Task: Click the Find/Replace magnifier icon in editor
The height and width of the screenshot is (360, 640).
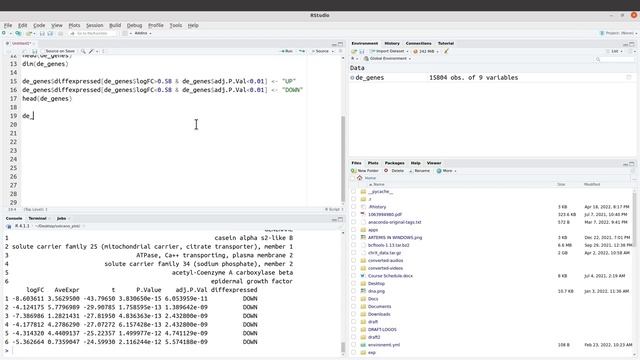Action: 83,51
